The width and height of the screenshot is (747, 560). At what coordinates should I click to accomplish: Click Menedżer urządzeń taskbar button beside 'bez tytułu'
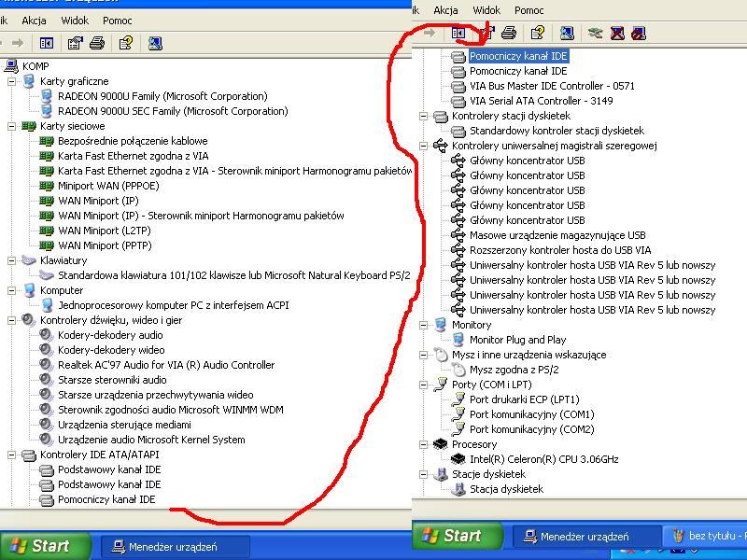[586, 536]
